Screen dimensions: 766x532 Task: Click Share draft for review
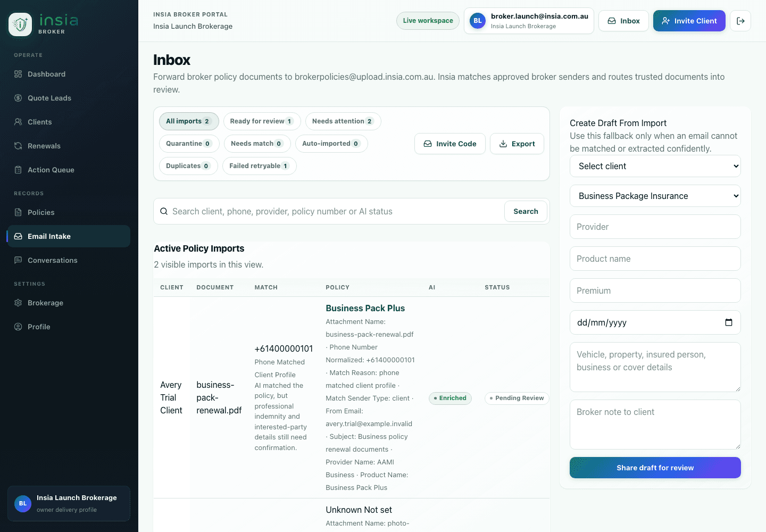point(655,468)
